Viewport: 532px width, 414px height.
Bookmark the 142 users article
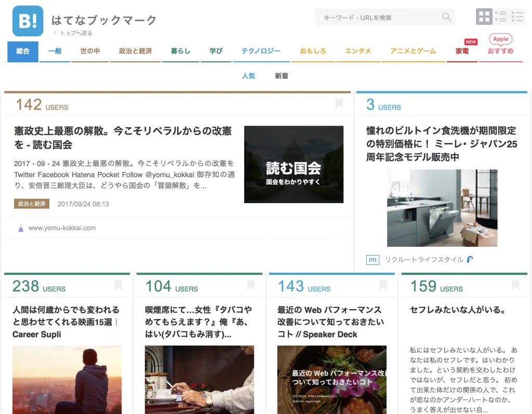tap(339, 103)
